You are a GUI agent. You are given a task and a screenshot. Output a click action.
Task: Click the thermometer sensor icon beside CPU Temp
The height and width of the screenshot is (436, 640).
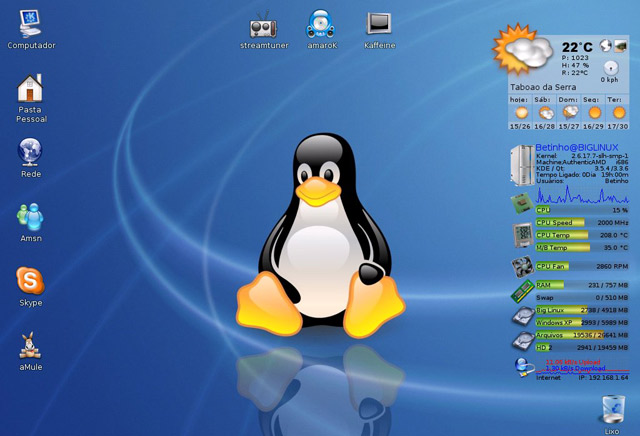523,235
